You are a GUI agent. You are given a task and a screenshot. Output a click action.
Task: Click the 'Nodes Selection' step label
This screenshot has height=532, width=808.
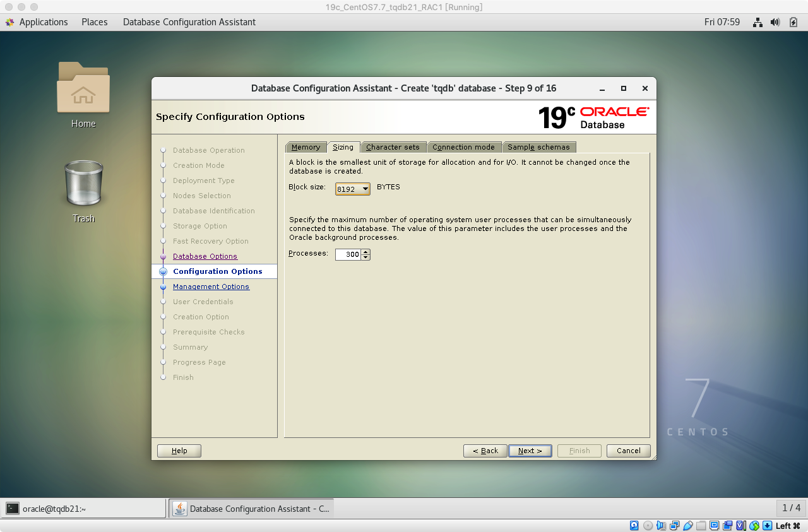click(202, 196)
